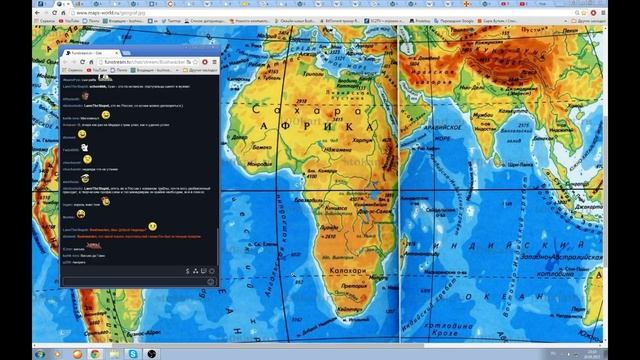Open YouTube bookmark in chat window bar
The height and width of the screenshot is (360, 640).
coord(97,70)
